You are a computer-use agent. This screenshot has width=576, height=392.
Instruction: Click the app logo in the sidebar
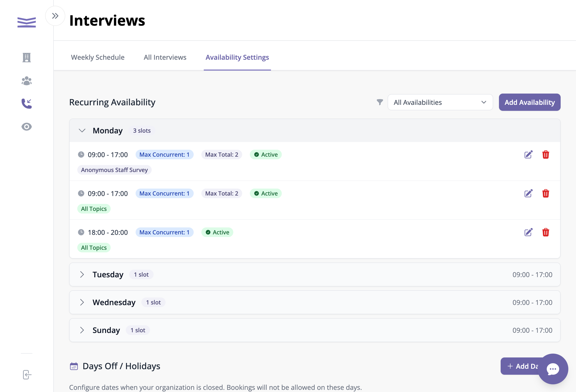pyautogui.click(x=26, y=22)
